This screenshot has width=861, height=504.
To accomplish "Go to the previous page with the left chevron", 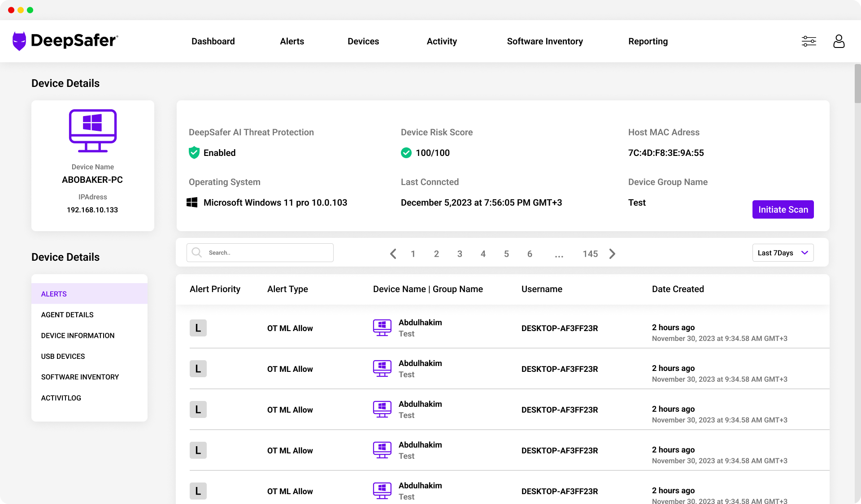I will pyautogui.click(x=393, y=254).
